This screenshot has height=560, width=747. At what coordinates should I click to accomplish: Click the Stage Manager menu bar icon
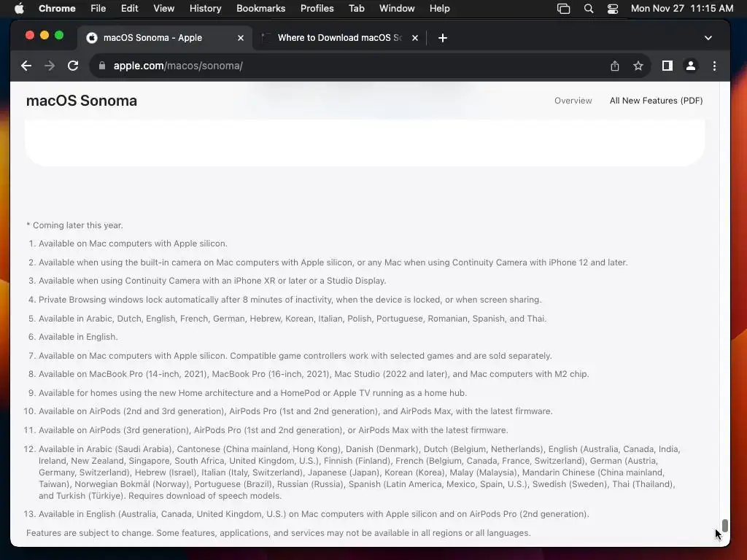point(564,8)
